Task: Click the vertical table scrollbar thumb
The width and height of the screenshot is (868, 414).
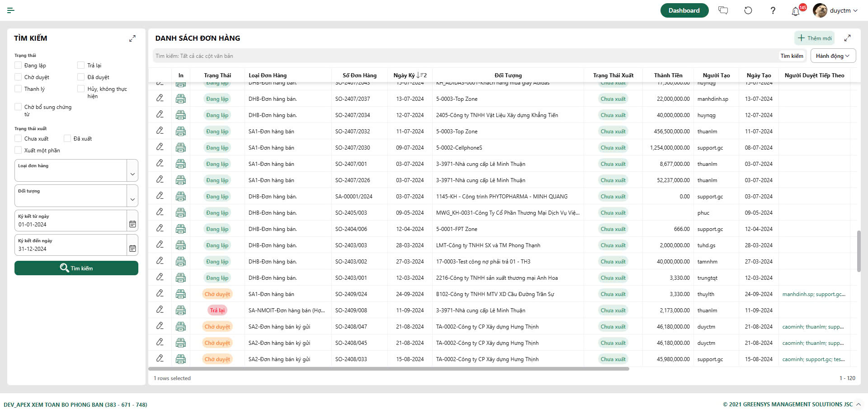Action: coord(859,251)
